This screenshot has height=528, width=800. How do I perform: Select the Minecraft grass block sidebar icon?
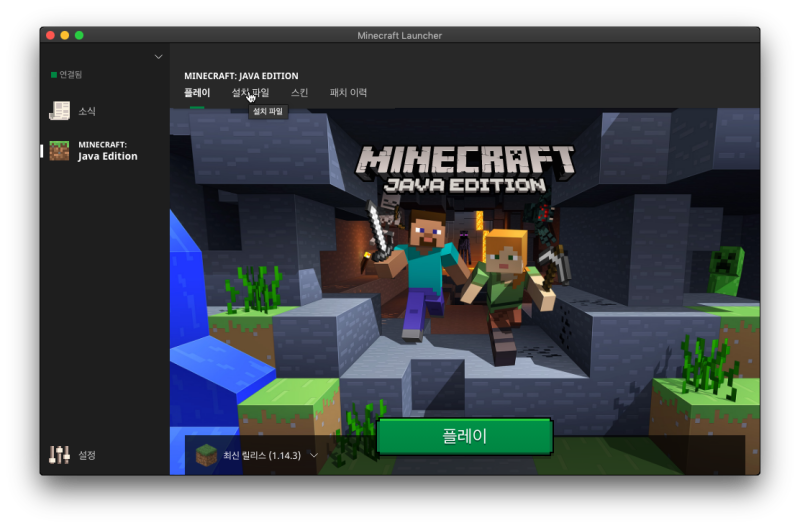tap(59, 151)
